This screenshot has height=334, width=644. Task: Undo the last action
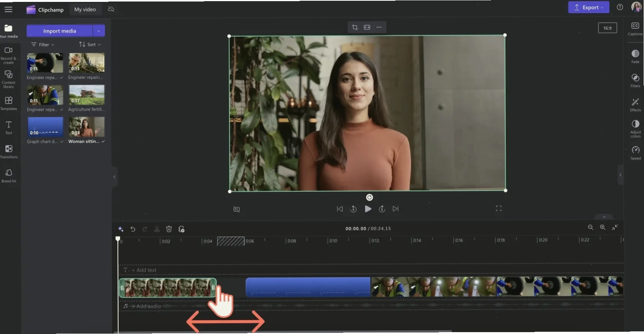click(133, 229)
